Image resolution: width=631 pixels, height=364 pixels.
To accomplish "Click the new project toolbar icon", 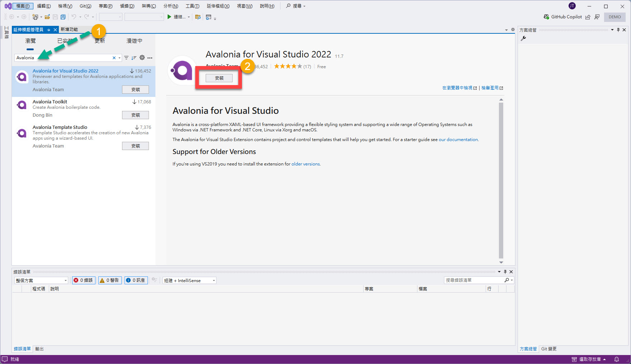I will coord(35,17).
